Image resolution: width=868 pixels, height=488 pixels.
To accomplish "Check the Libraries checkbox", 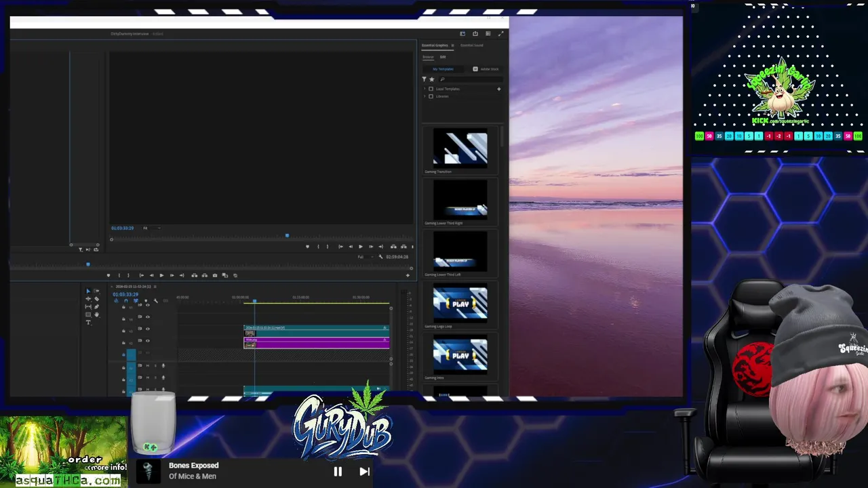I will point(431,96).
